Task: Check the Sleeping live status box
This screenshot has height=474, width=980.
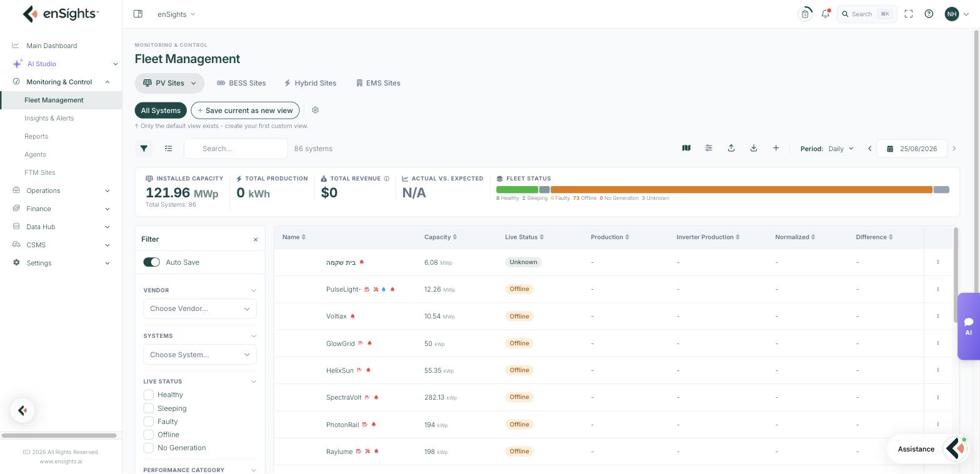Action: [149, 408]
